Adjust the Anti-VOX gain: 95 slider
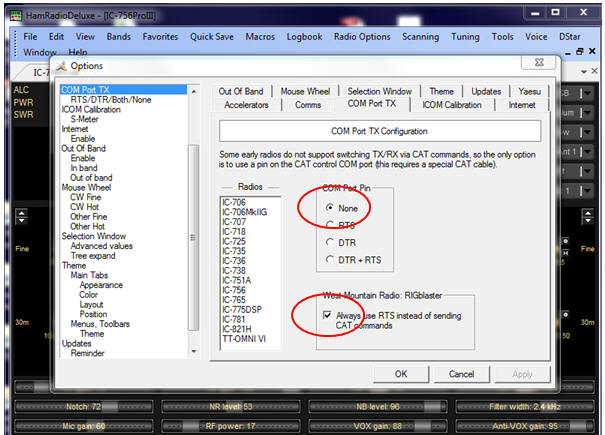Image resolution: width=605 pixels, height=435 pixels. coord(525,426)
